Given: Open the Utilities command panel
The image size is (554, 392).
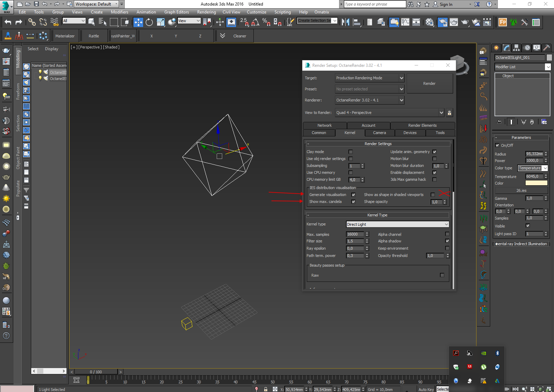Looking at the screenshot, I should click(547, 48).
